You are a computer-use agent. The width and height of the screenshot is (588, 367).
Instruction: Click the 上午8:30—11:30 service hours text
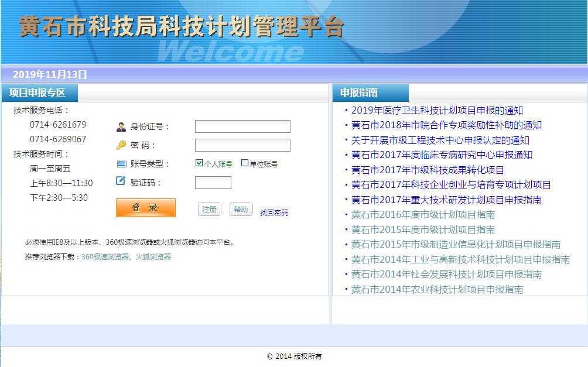coord(61,183)
